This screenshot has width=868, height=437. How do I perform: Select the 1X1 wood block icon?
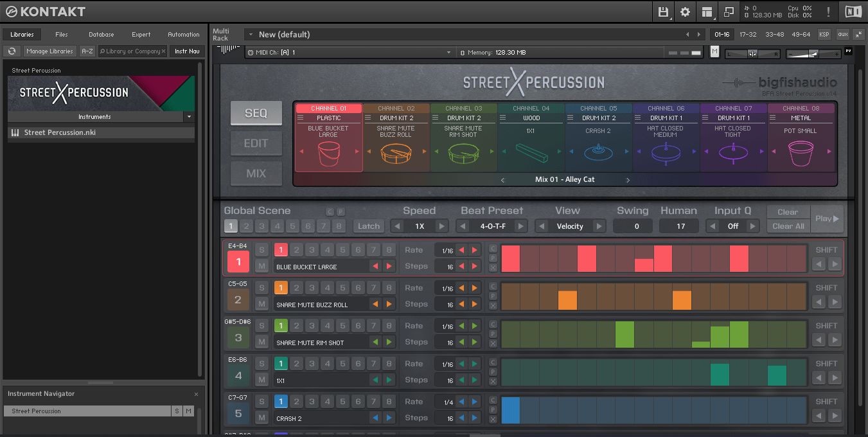tap(531, 154)
